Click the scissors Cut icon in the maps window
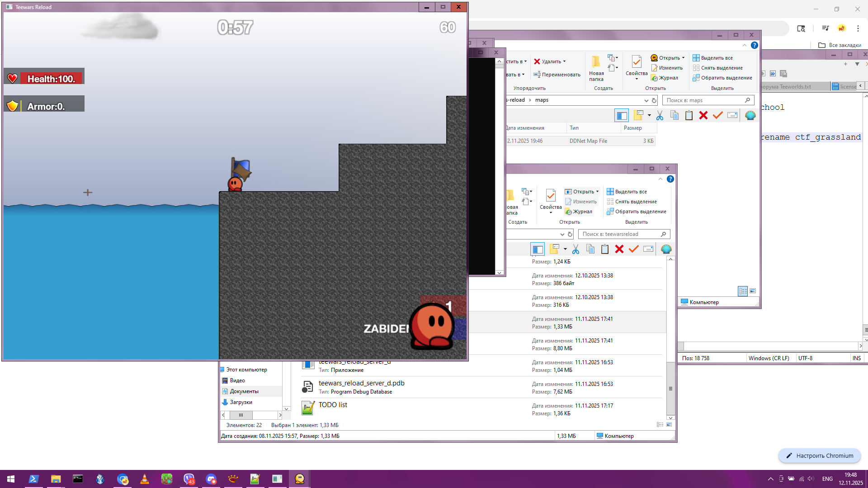This screenshot has height=488, width=868. click(660, 116)
